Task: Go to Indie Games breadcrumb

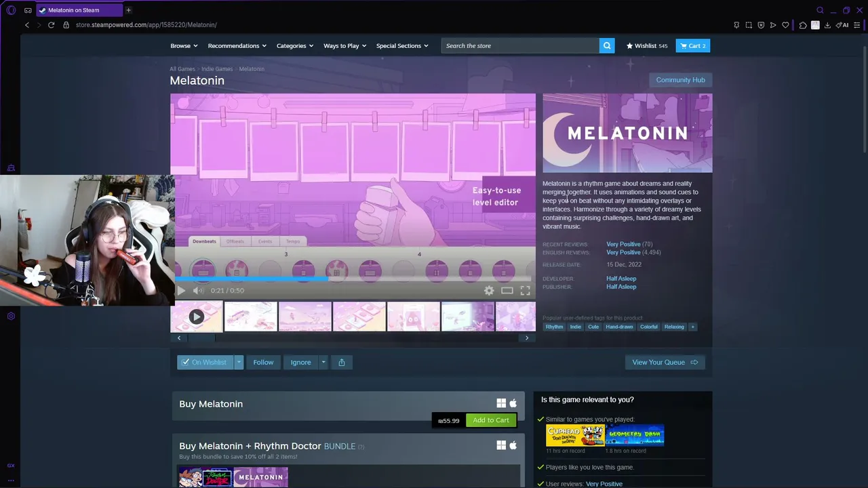Action: [217, 69]
